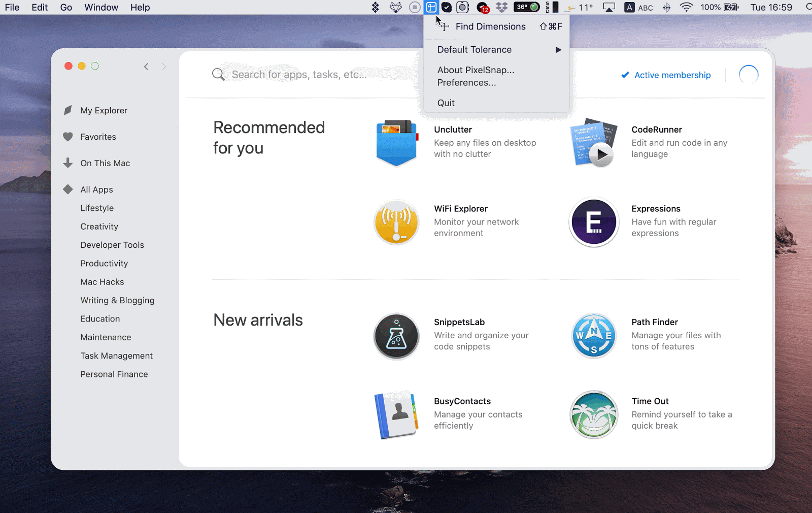Click the PixelSnap menu bar icon
Screen dimensions: 812x513
(x=431, y=7)
